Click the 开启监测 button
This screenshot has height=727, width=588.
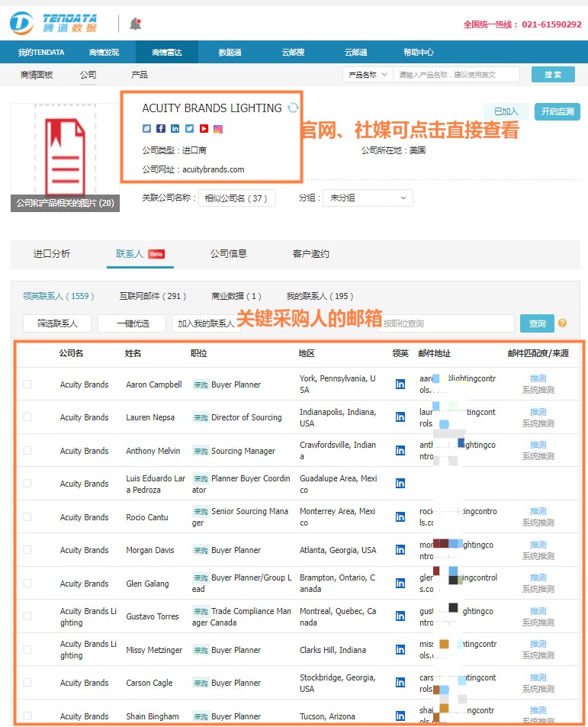click(557, 111)
